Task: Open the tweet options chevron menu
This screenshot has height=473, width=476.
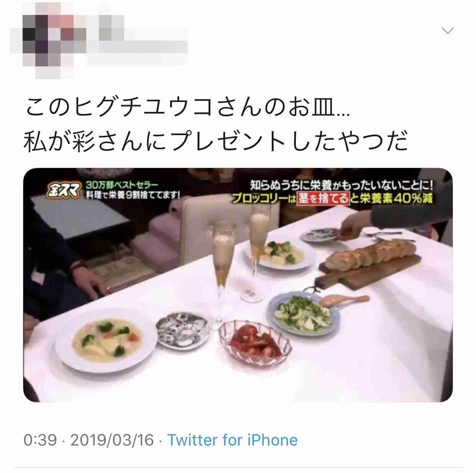Action: coord(447,30)
